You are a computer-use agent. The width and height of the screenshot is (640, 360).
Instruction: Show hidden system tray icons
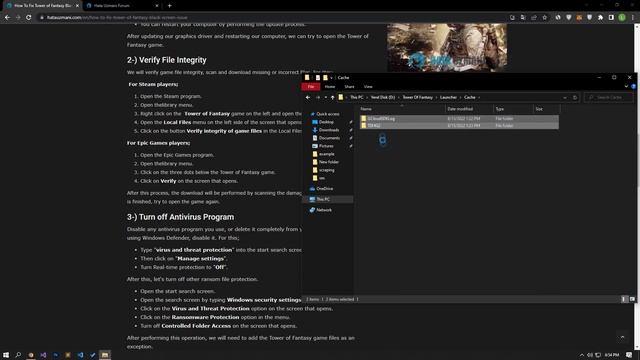582,355
